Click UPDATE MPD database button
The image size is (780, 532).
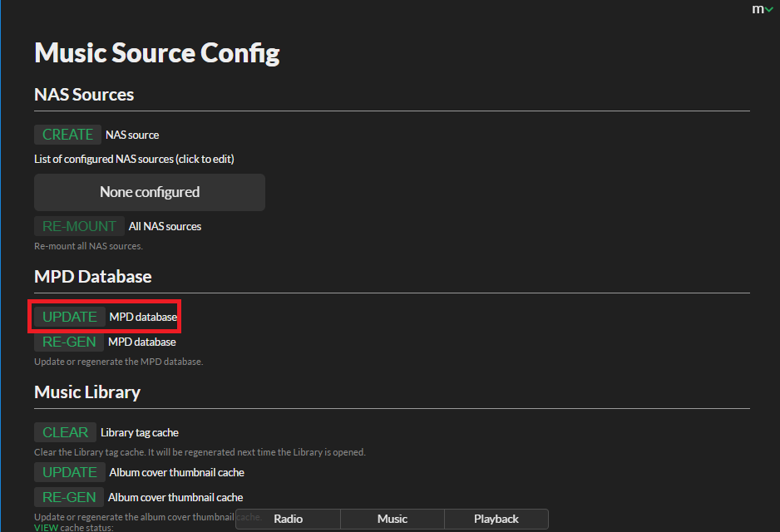coord(70,317)
